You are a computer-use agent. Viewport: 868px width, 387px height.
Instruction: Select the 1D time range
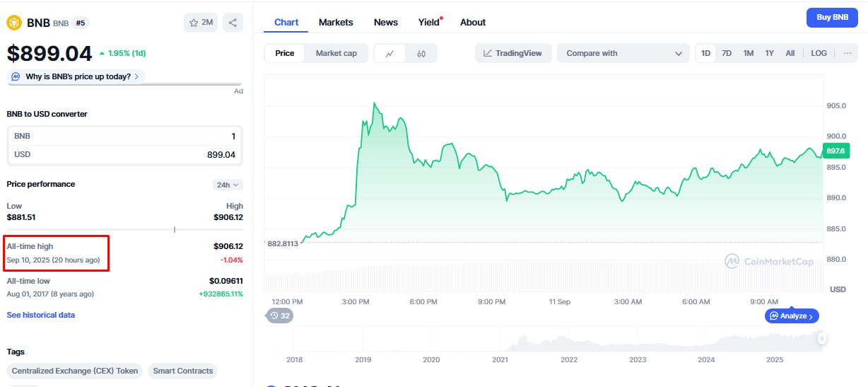(x=705, y=53)
